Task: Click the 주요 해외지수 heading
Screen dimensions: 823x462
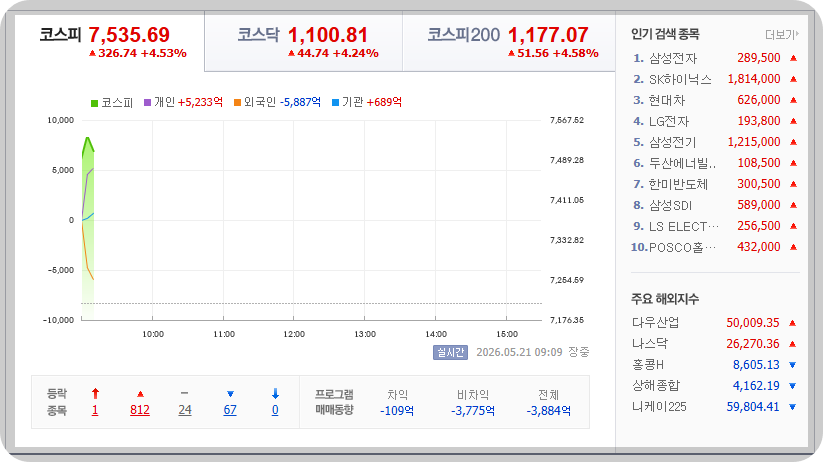Action: pyautogui.click(x=664, y=299)
